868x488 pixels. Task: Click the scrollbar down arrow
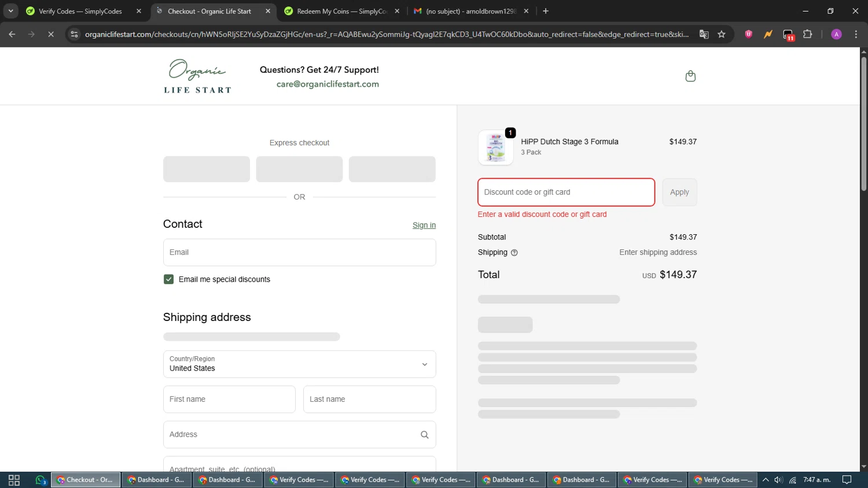(863, 467)
